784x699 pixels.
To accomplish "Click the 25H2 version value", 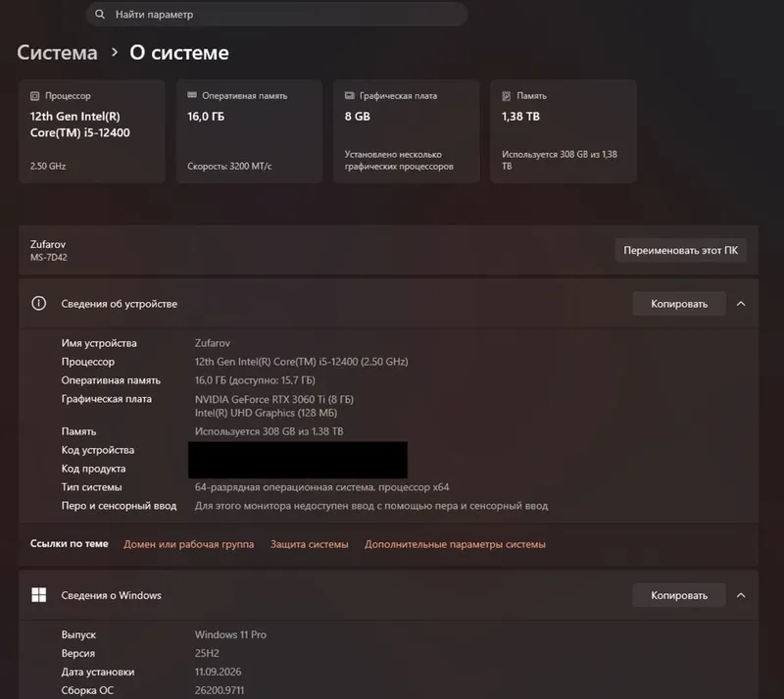I will click(x=207, y=653).
